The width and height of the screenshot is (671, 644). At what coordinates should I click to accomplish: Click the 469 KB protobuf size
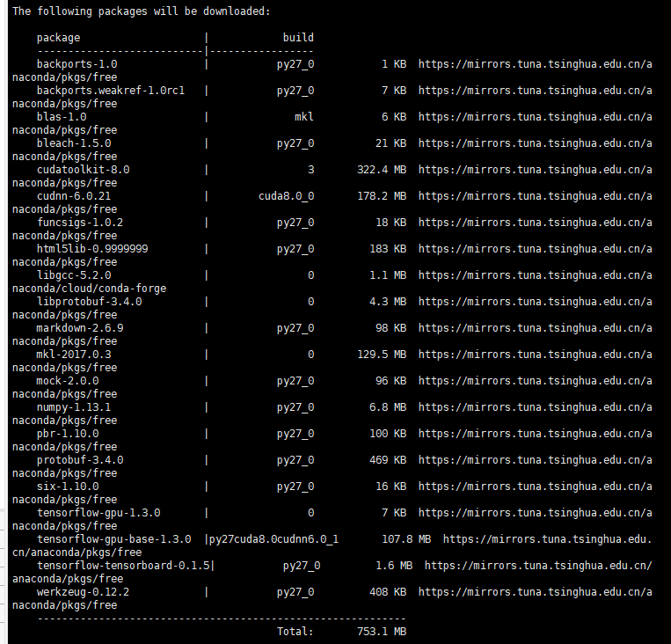(x=388, y=460)
